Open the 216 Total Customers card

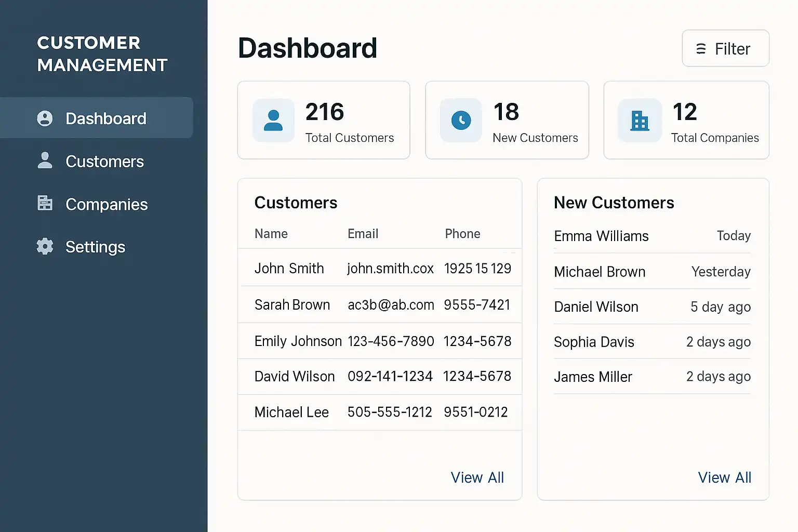click(324, 120)
